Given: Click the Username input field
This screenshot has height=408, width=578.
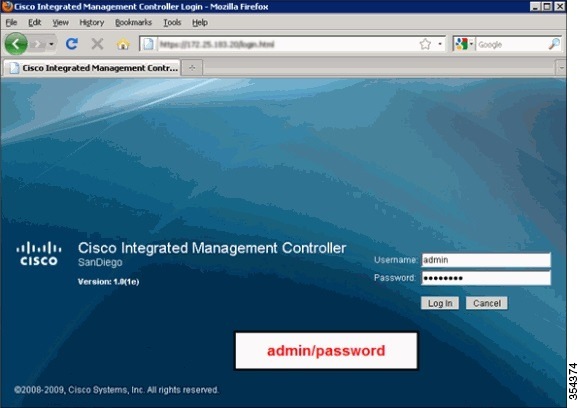Looking at the screenshot, I should coord(486,260).
